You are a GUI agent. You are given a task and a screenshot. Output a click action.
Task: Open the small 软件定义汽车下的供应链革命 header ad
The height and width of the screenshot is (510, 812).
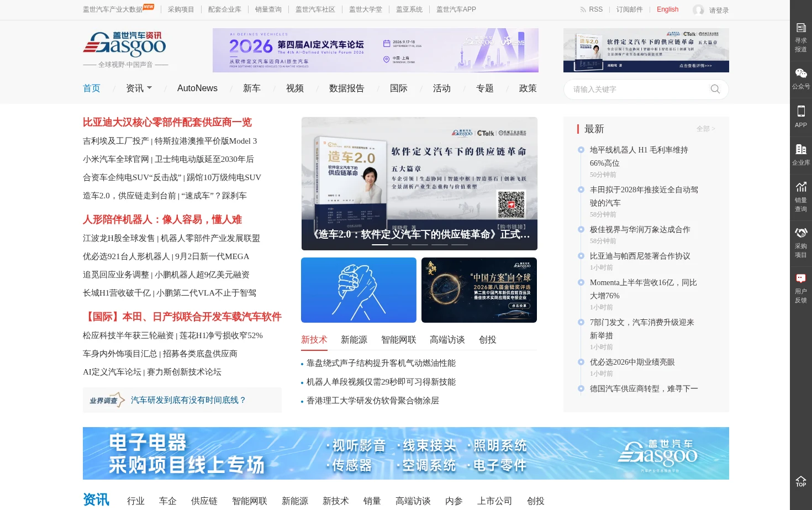click(646, 50)
